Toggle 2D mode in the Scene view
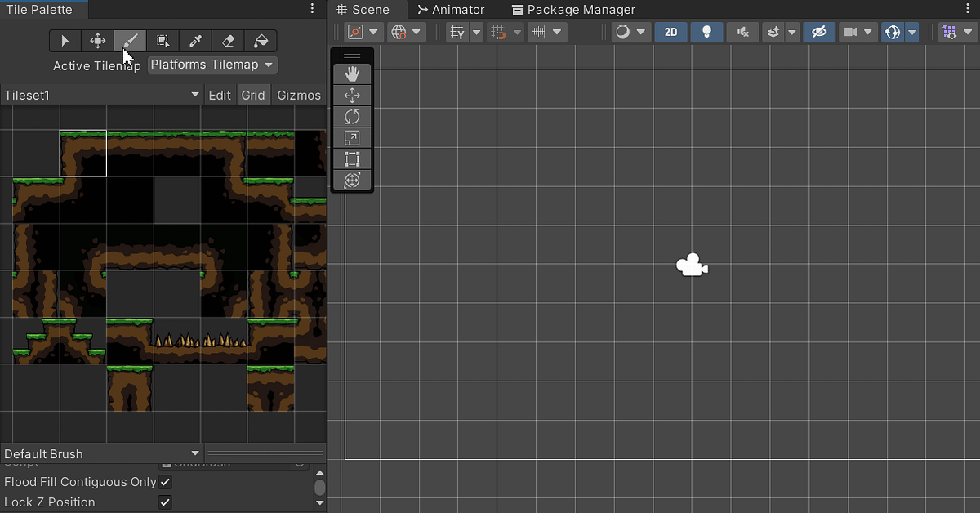 [x=670, y=32]
